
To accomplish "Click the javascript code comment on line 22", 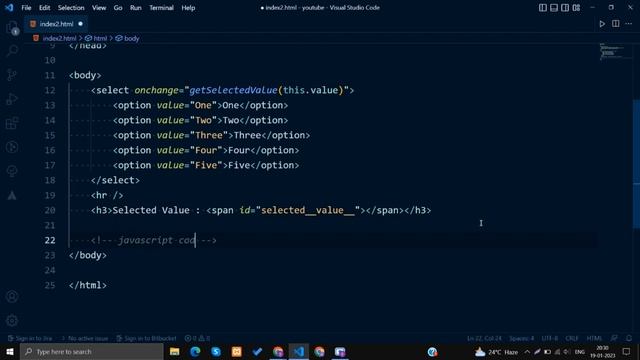I will pyautogui.click(x=153, y=240).
